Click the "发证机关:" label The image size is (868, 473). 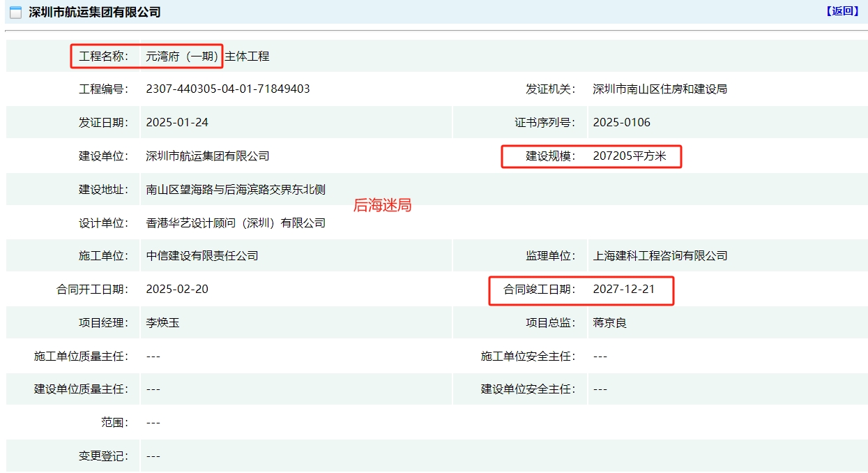[551, 89]
